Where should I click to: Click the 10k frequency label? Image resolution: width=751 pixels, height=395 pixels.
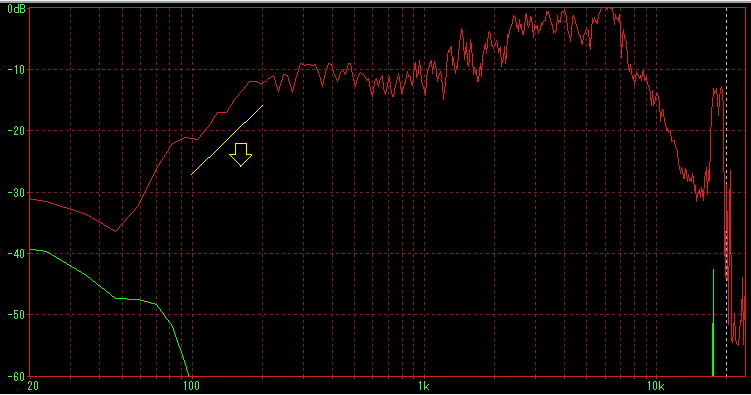pyautogui.click(x=655, y=386)
